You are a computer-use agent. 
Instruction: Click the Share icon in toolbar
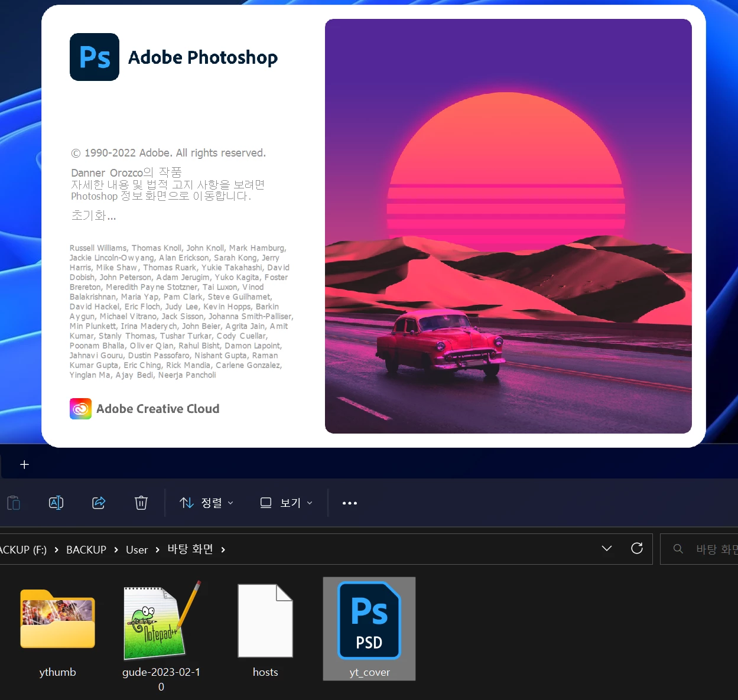pos(99,503)
